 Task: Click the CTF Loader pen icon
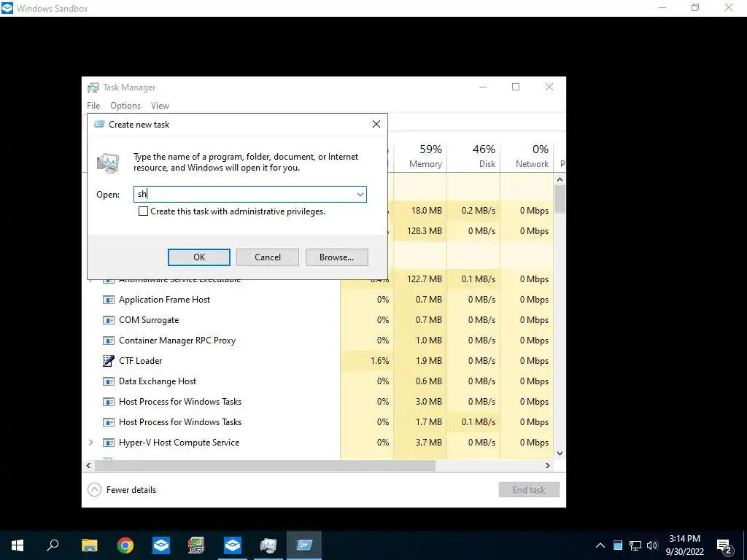coord(109,361)
